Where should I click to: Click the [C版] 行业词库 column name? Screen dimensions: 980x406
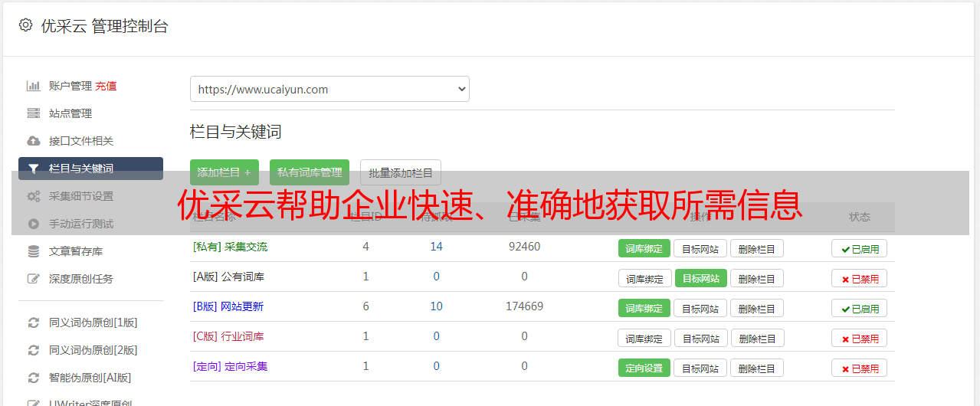pyautogui.click(x=228, y=336)
